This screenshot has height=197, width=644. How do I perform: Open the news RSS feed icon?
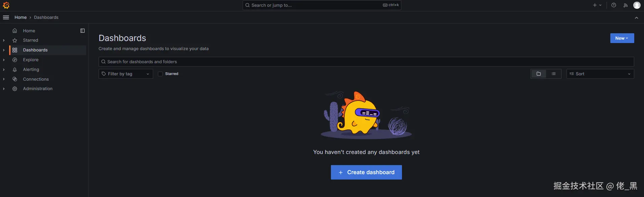click(x=625, y=5)
